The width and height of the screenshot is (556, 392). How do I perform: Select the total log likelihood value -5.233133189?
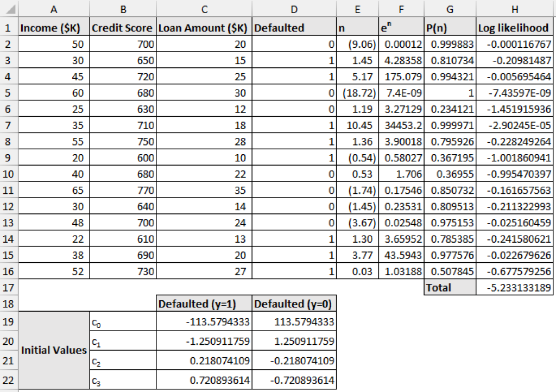pos(514,288)
